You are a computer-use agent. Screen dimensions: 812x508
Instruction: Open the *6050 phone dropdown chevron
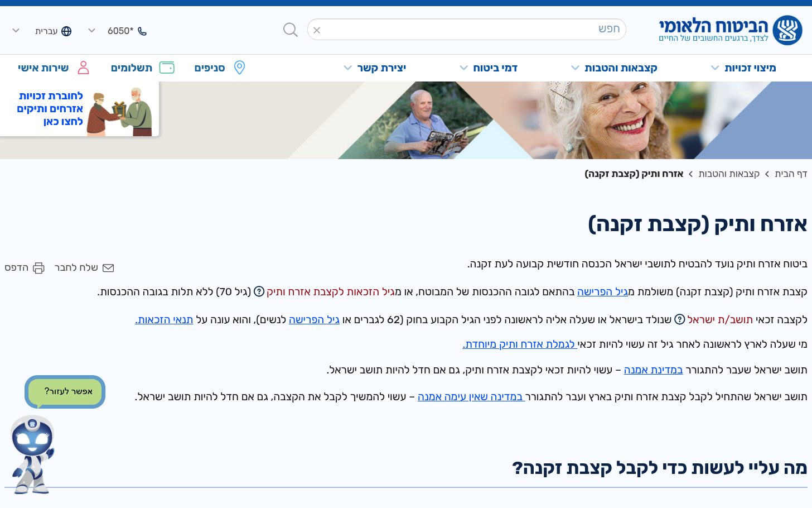[91, 31]
